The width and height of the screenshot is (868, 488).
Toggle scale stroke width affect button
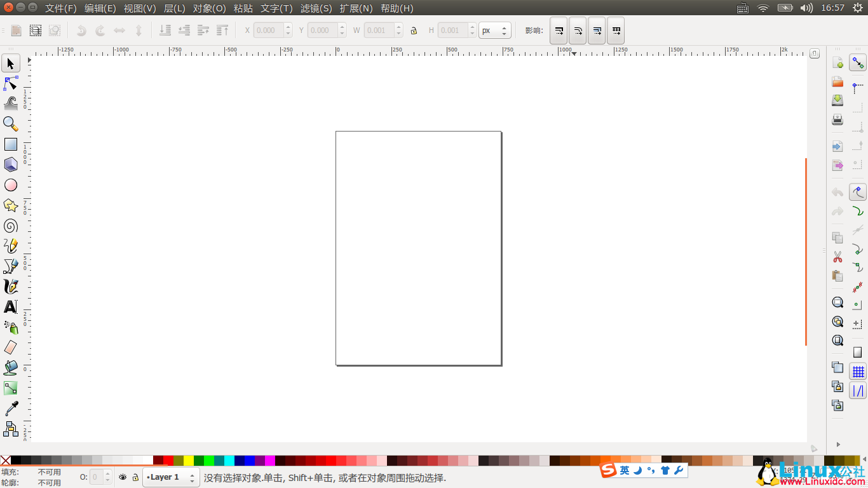559,30
